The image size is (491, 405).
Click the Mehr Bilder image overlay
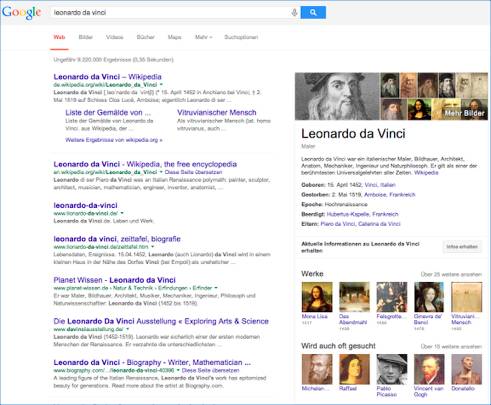[464, 113]
